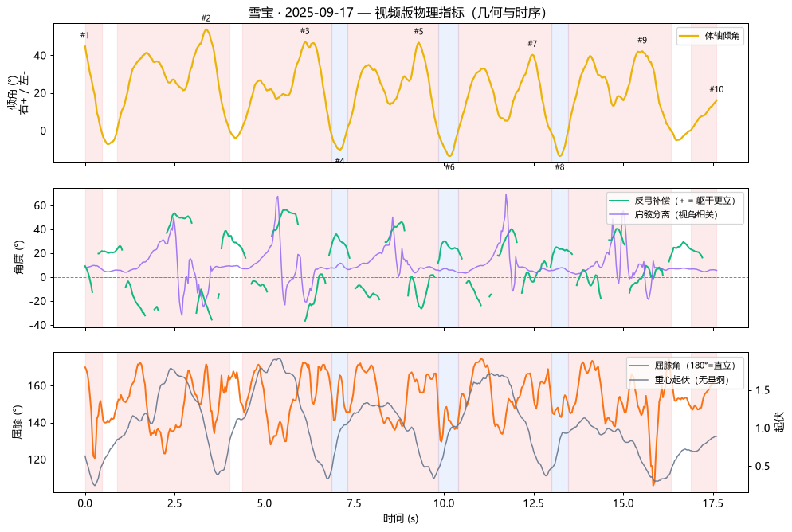Click the #3 turn marker

coord(305,31)
